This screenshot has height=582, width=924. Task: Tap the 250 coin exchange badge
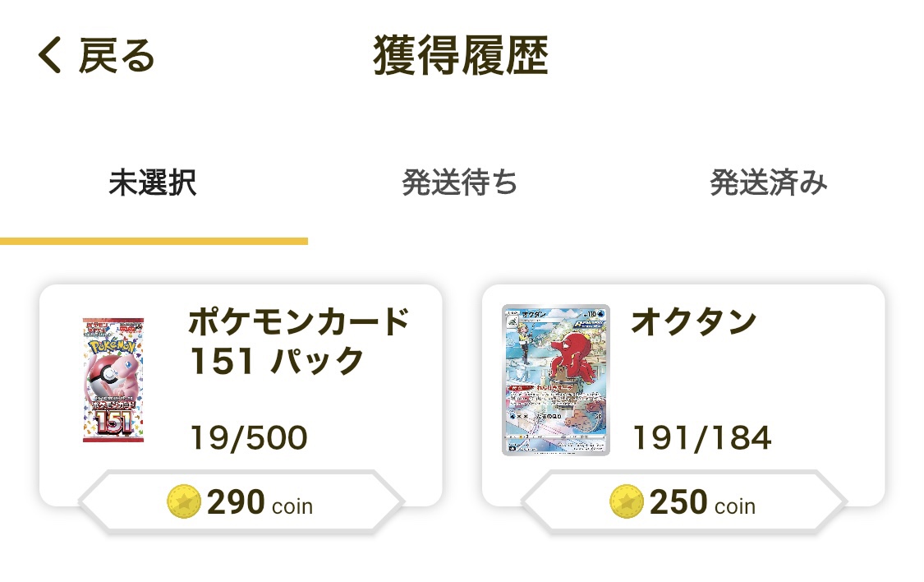click(x=683, y=501)
